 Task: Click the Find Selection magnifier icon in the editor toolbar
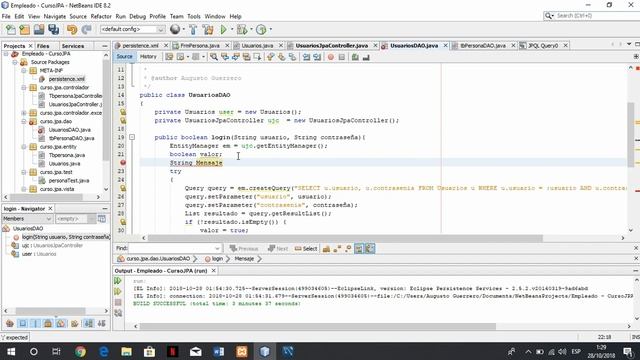click(213, 57)
